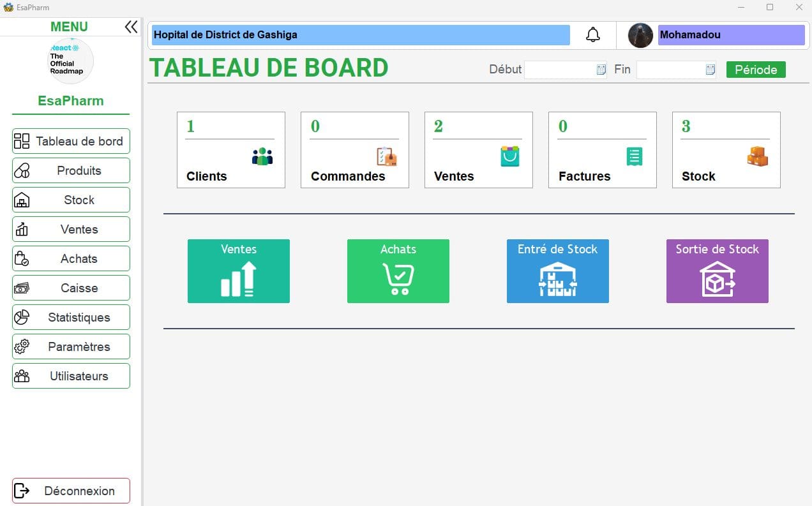Click the chart icon beside sidebar Ventes
812x506 pixels.
(22, 229)
